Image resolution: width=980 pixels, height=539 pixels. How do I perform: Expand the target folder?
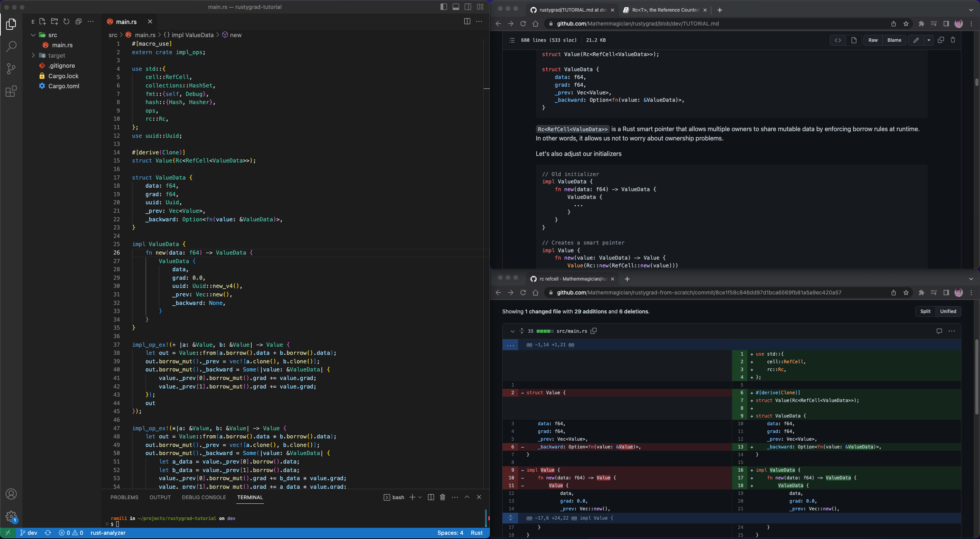point(33,55)
